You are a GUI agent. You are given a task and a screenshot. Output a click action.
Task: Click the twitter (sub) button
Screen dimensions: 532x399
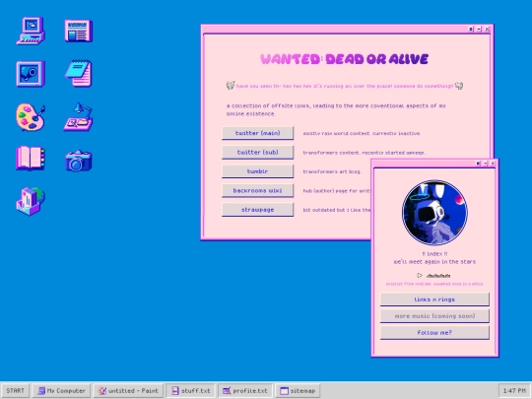tap(257, 153)
